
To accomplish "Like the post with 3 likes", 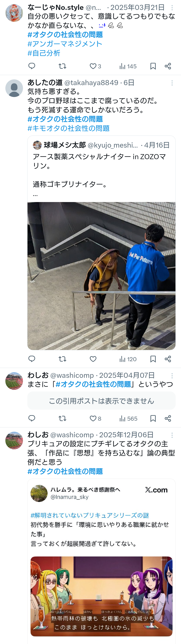I will [x=95, y=66].
